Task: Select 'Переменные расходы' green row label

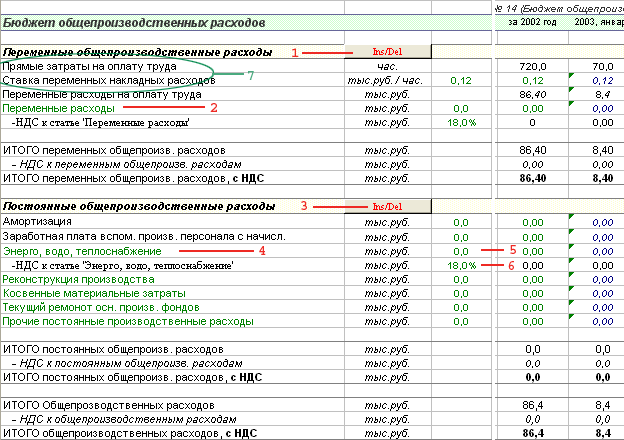Action: [58, 108]
